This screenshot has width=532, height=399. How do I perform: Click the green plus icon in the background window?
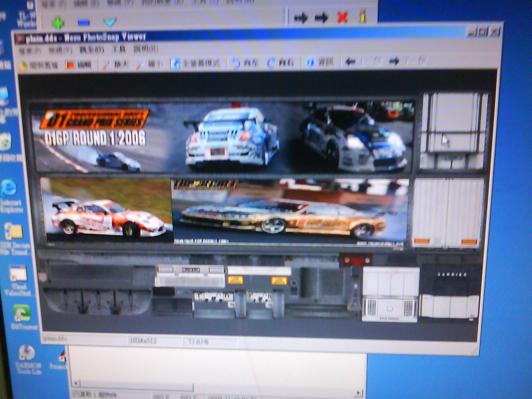coord(58,23)
